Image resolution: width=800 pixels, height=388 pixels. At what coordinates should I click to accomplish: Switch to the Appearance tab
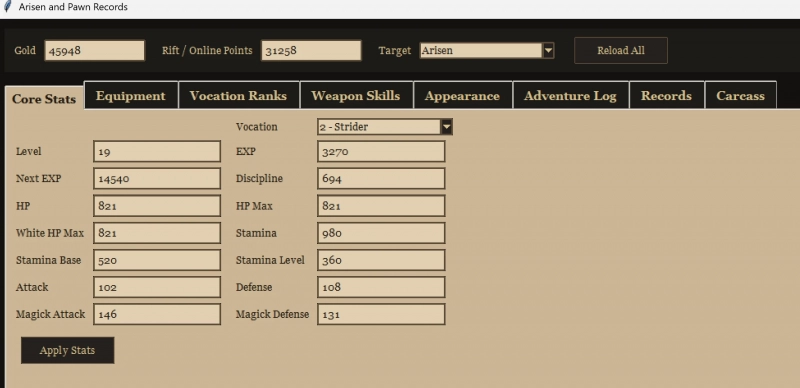point(462,95)
